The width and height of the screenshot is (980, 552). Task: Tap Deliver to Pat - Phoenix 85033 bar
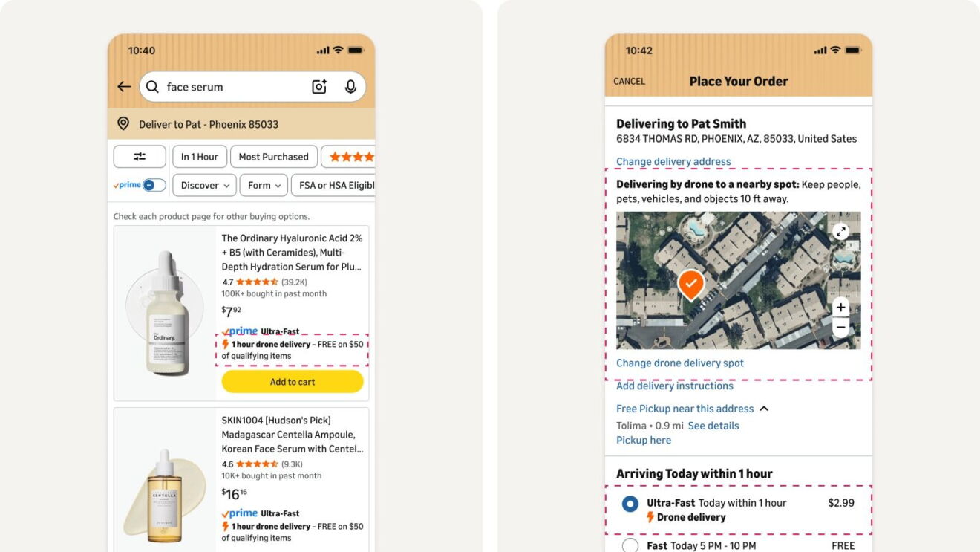click(241, 124)
